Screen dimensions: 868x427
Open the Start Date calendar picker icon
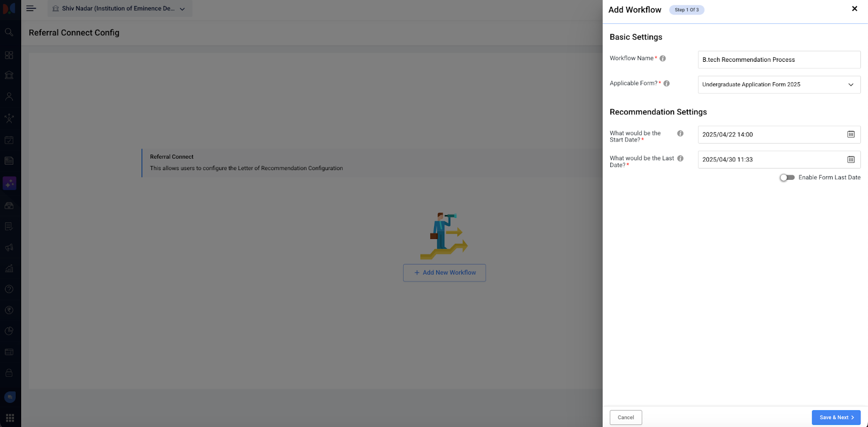[851, 134]
